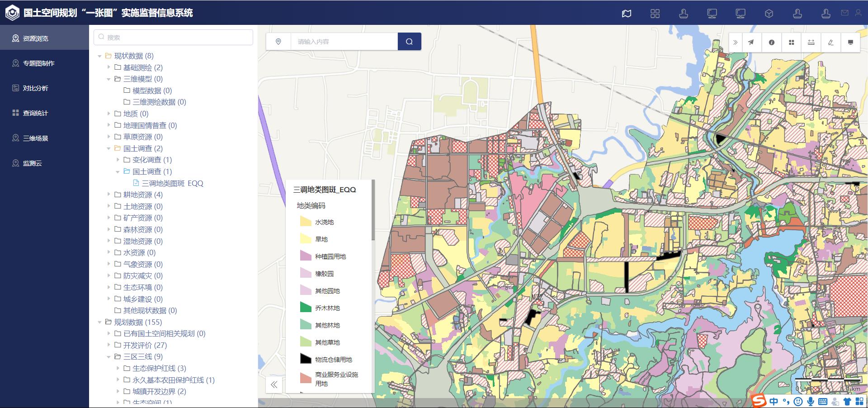Open the 3D cube icon in header
Viewport: 868px width, 408px height.
click(769, 14)
